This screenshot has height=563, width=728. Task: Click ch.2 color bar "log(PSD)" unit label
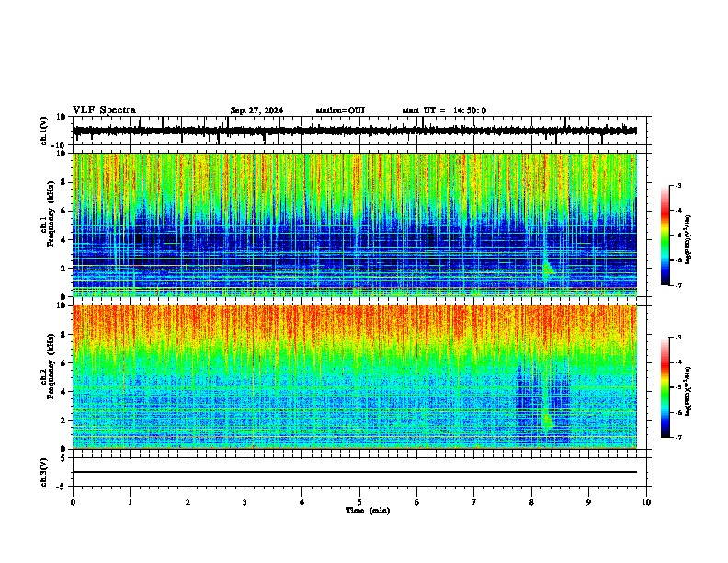[x=688, y=392]
